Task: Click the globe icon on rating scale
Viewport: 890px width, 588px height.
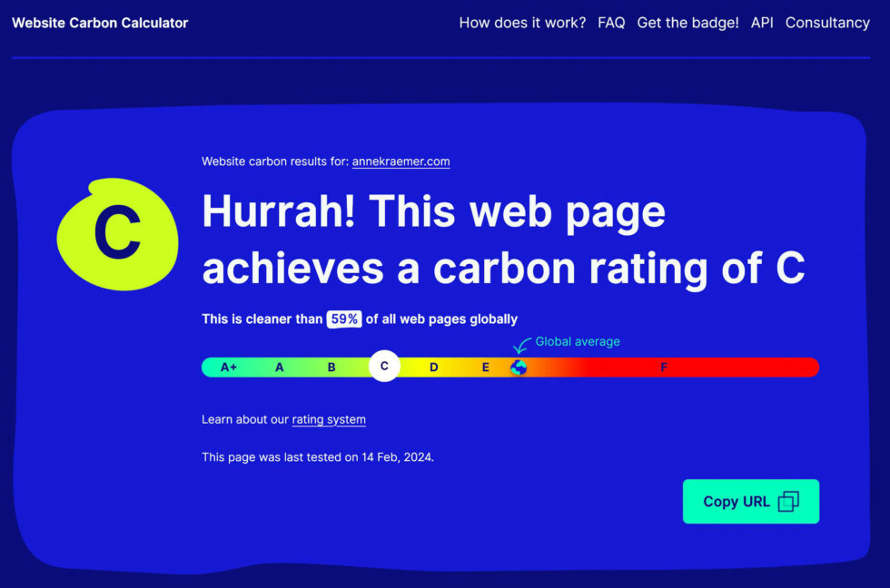Action: pos(519,367)
